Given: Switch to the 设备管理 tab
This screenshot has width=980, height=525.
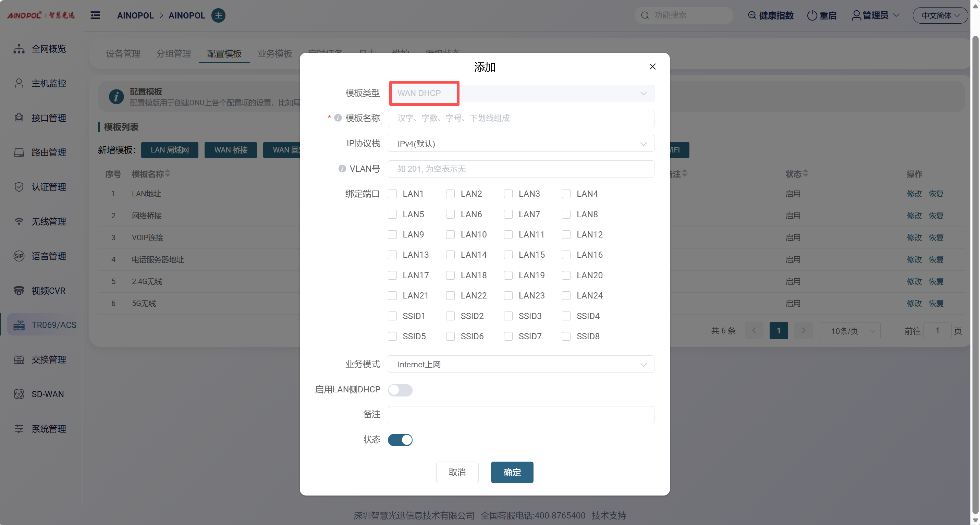Looking at the screenshot, I should pyautogui.click(x=123, y=54).
